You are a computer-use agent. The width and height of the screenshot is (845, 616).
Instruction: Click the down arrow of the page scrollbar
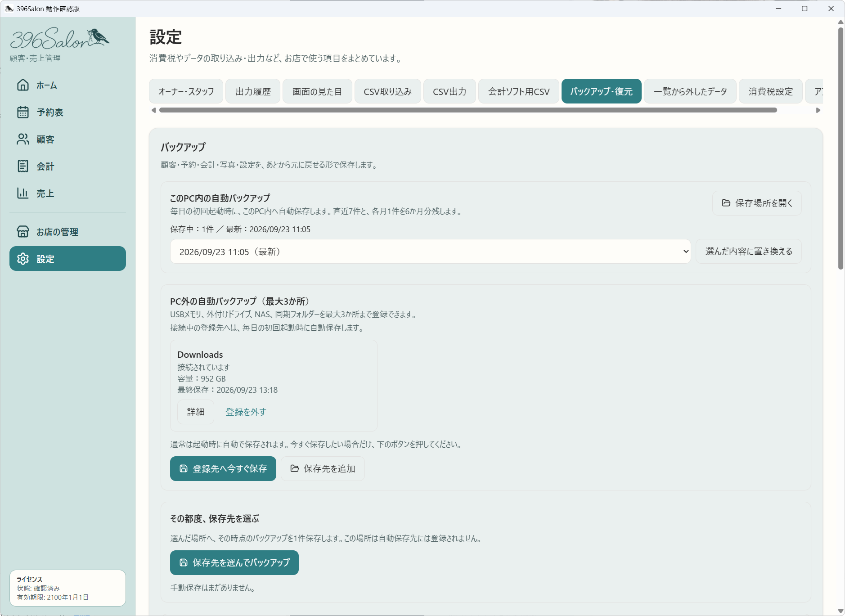pos(841,611)
